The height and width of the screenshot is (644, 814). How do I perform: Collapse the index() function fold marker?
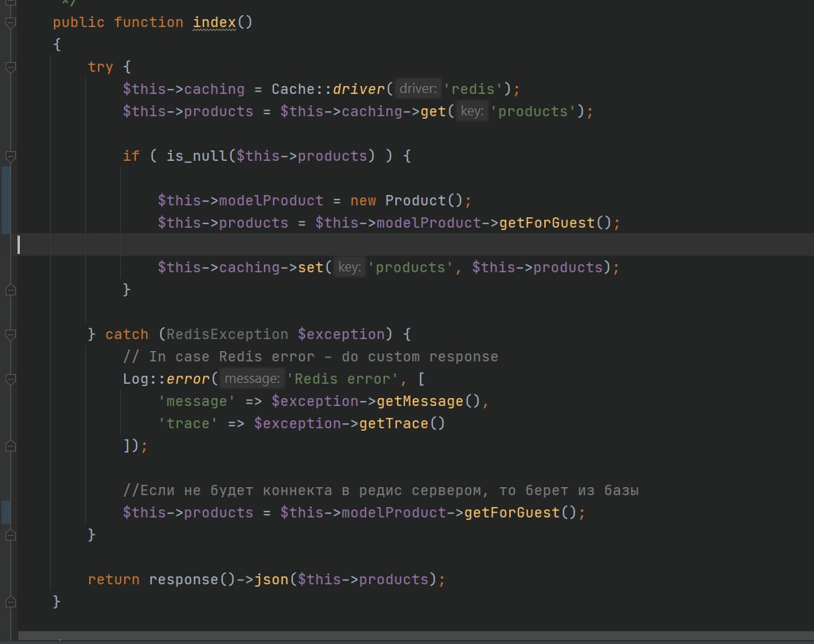10,22
